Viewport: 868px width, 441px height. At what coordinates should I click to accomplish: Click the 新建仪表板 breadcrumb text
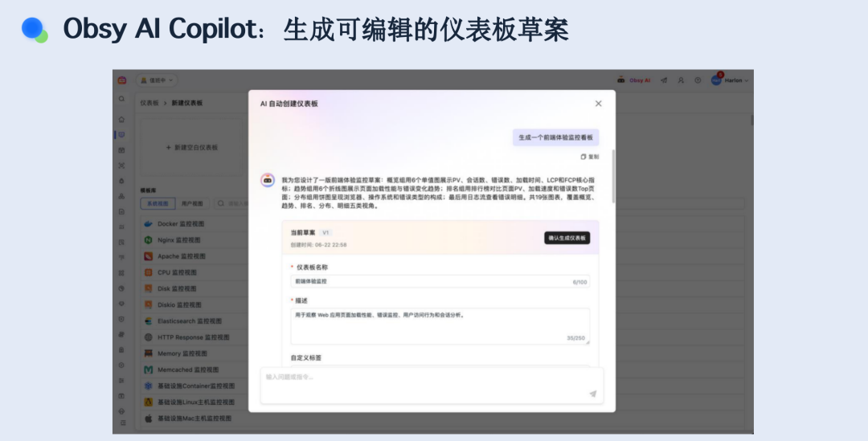click(x=187, y=103)
